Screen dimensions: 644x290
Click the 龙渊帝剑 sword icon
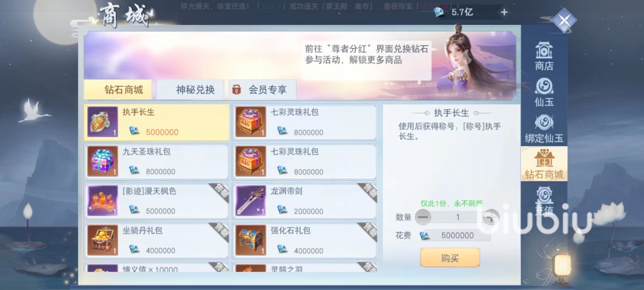[251, 201]
